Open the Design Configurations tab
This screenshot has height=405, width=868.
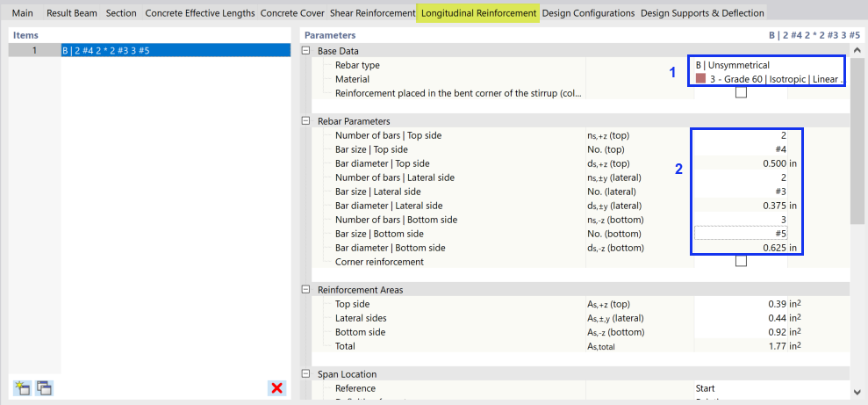(588, 13)
